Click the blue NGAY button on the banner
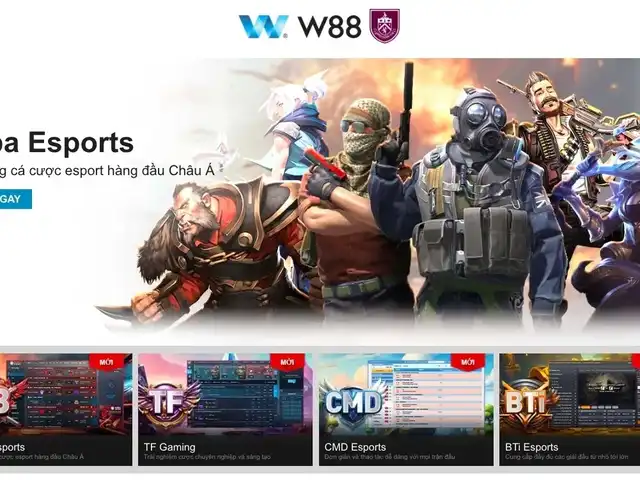Image resolution: width=640 pixels, height=480 pixels. (x=16, y=199)
